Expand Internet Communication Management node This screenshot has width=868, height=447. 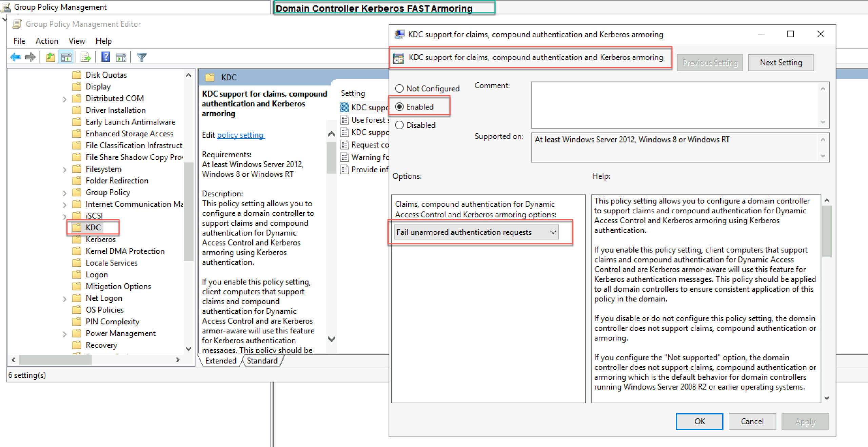click(x=64, y=205)
